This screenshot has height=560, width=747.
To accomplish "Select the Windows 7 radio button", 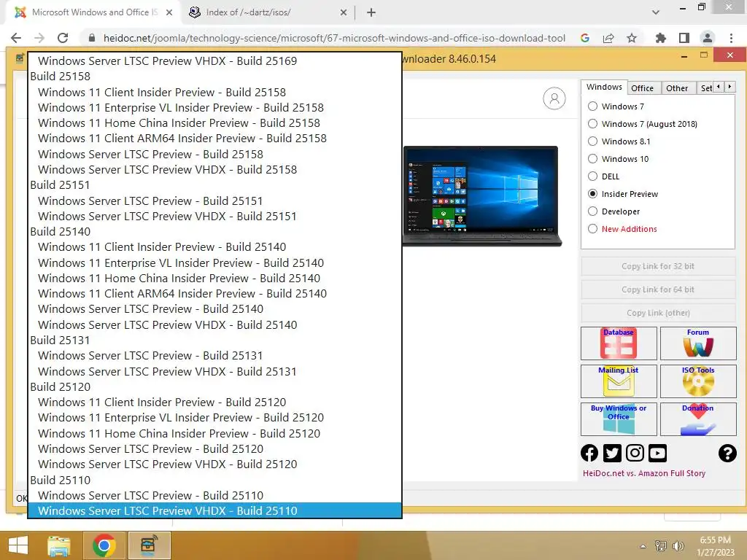I will [592, 106].
